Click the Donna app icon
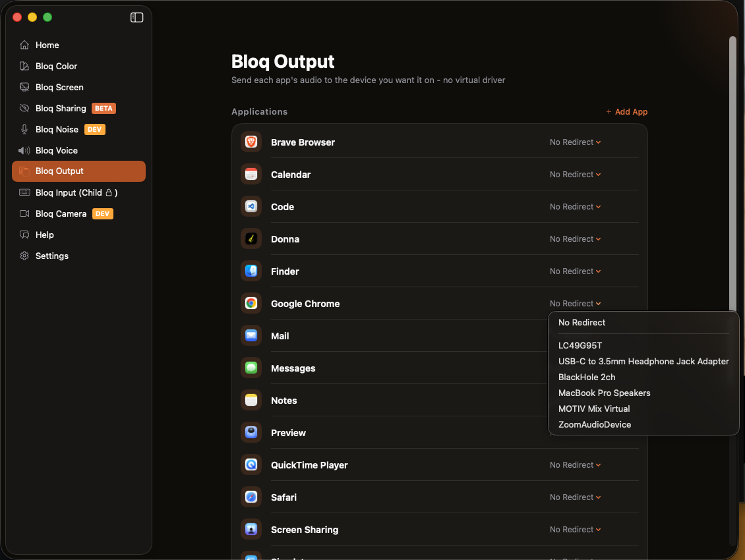 251,238
